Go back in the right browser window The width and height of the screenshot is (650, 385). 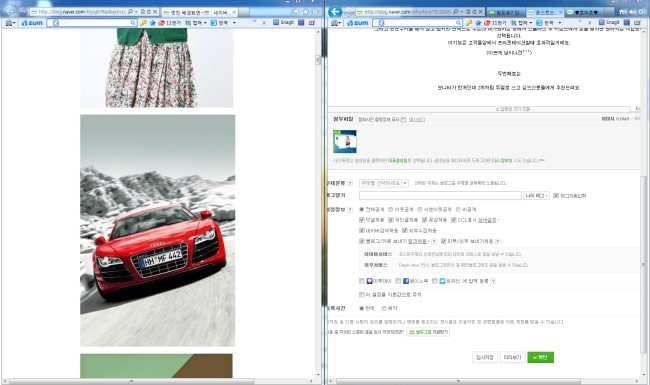335,11
